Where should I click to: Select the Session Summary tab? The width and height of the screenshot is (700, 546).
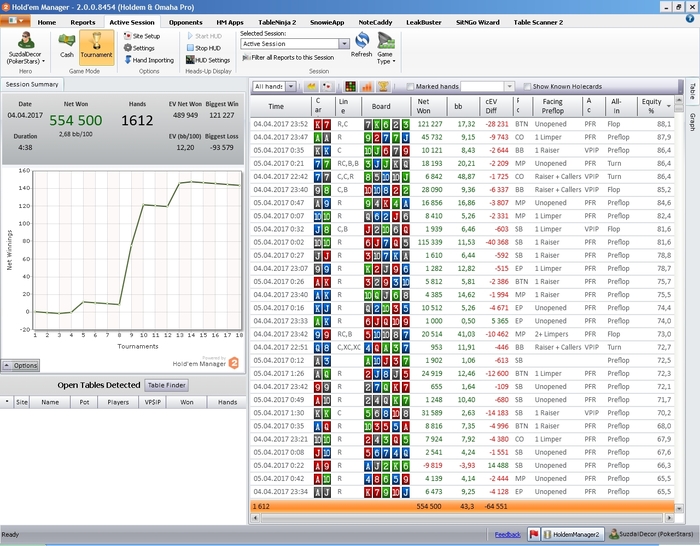(32, 84)
